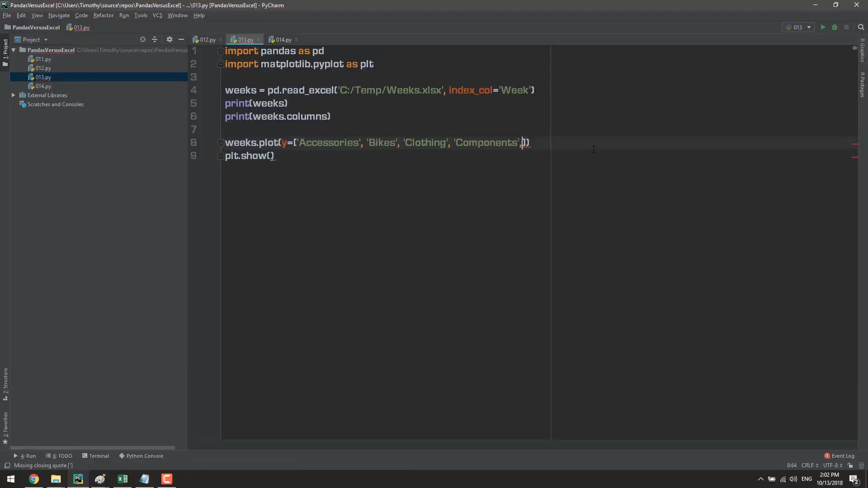Viewport: 868px width, 488px height.
Task: Select 011.py in the project tree
Action: 43,59
